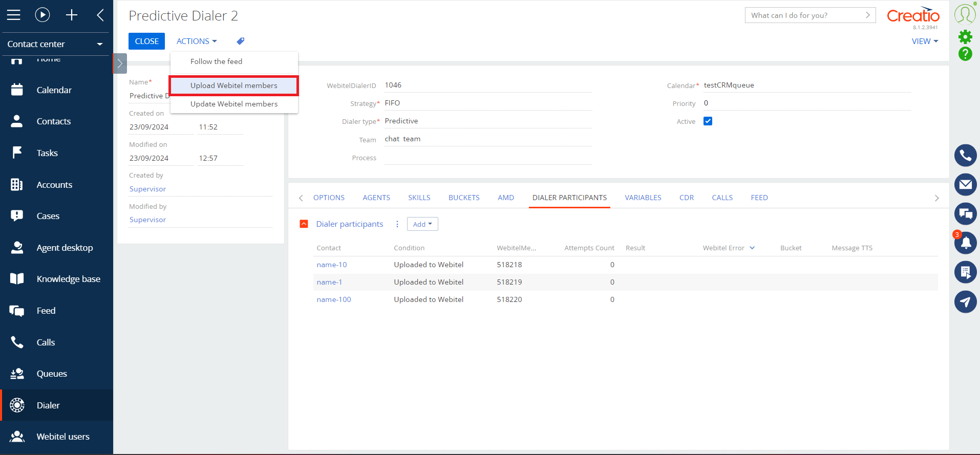
Task: Click the CLOSE button
Action: [146, 41]
